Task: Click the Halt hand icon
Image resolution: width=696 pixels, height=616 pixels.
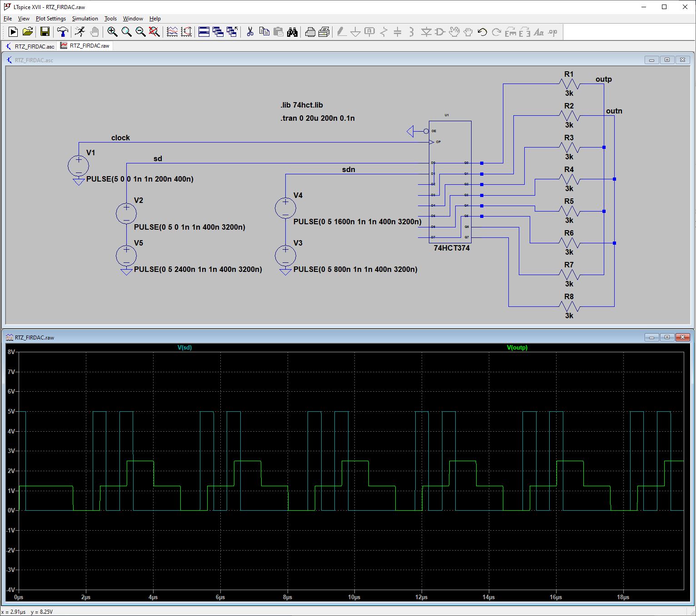Action: (x=94, y=32)
